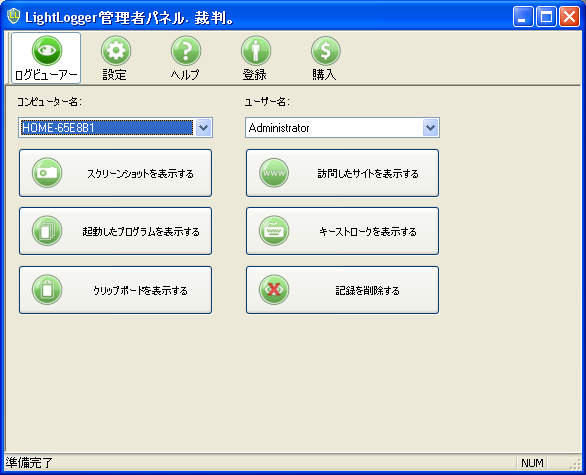The height and width of the screenshot is (475, 586).
Task: Minimize the LightLogger window
Action: point(523,17)
